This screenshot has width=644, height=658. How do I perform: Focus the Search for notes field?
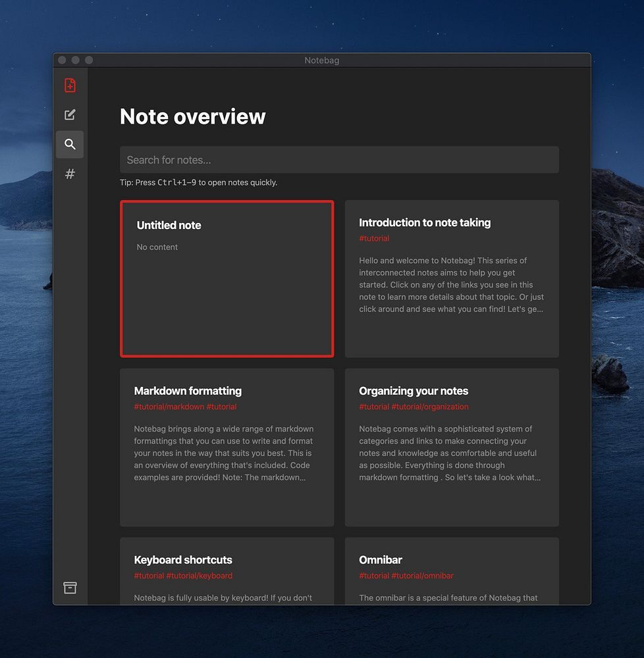(339, 160)
